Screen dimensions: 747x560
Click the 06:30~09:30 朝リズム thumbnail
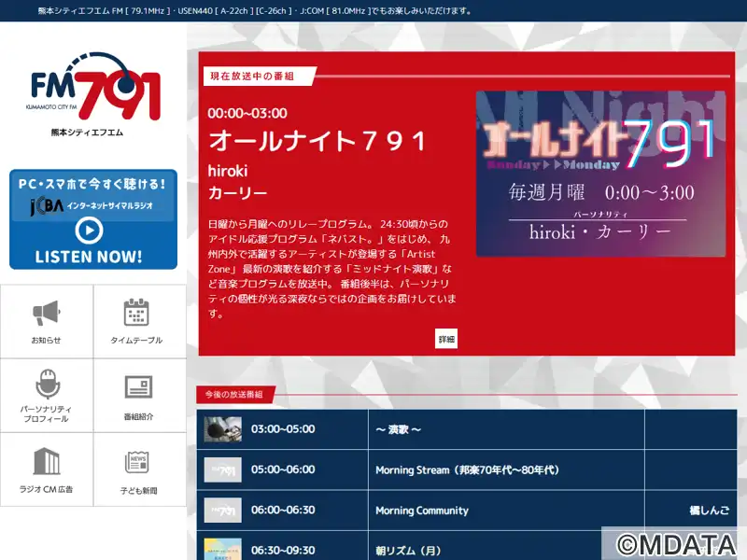[222, 550]
